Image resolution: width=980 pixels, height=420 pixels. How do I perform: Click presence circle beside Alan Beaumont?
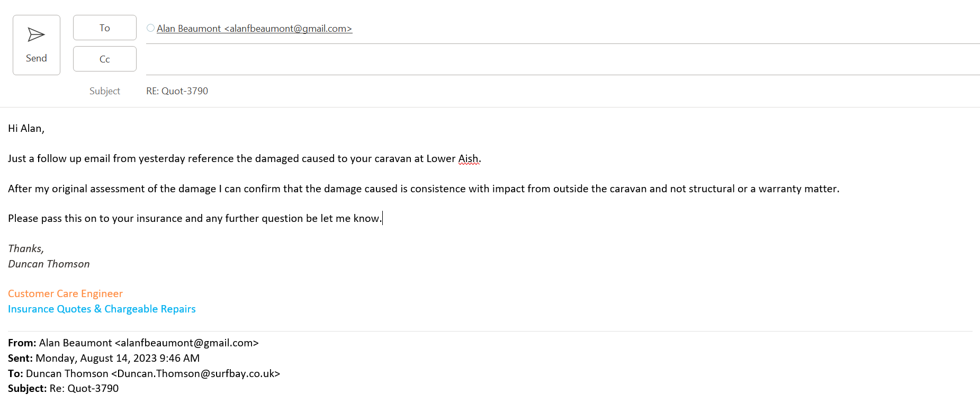(x=151, y=28)
